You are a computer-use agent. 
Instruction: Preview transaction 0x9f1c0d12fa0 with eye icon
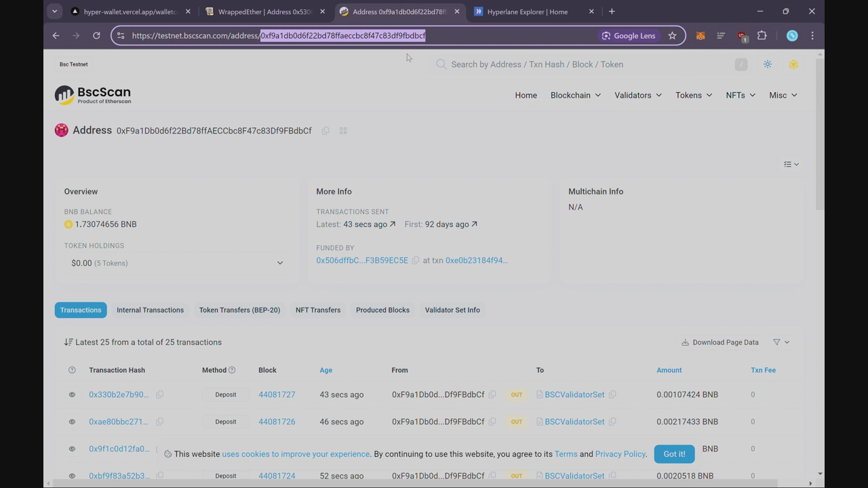[x=72, y=449]
